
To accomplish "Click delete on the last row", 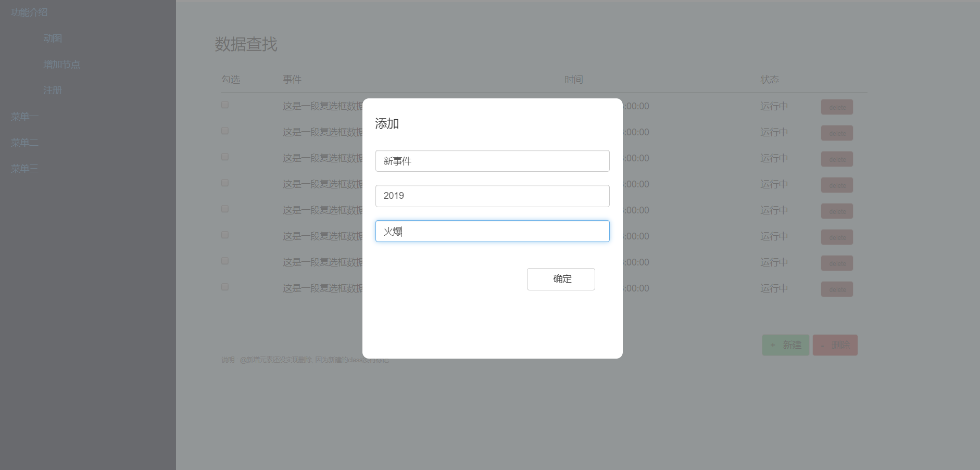I will 837,289.
